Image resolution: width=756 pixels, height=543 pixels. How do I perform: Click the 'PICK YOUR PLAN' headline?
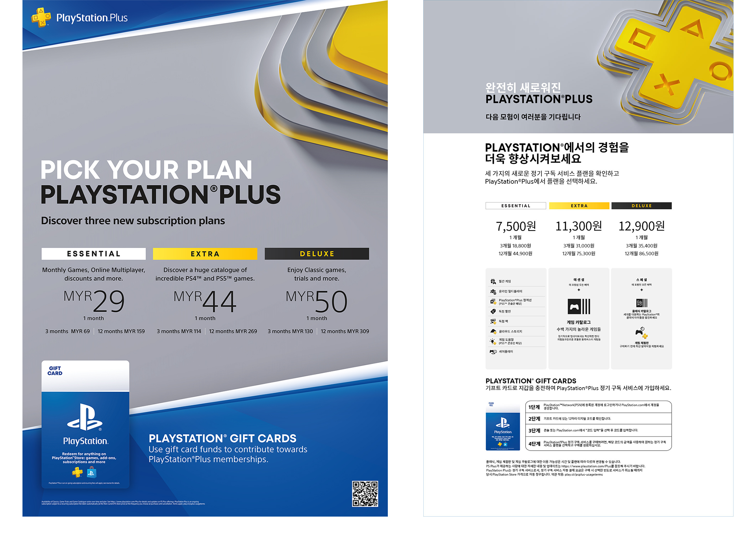[x=146, y=170]
